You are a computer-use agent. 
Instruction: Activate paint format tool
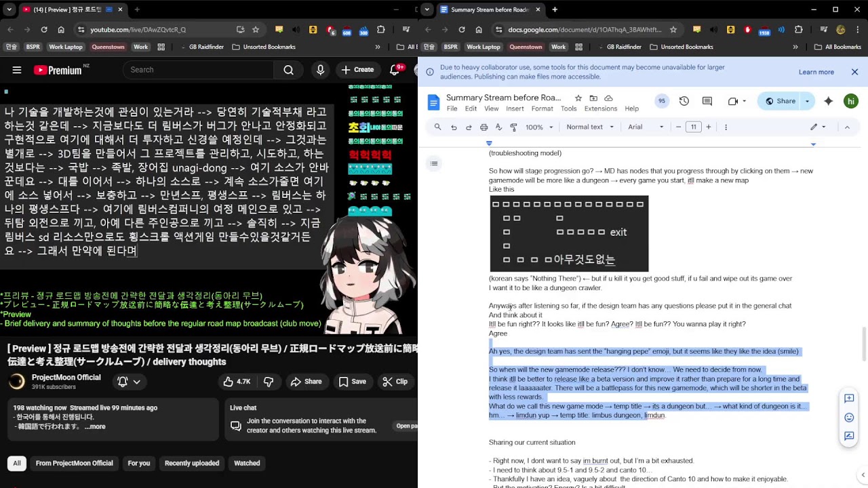pyautogui.click(x=513, y=127)
